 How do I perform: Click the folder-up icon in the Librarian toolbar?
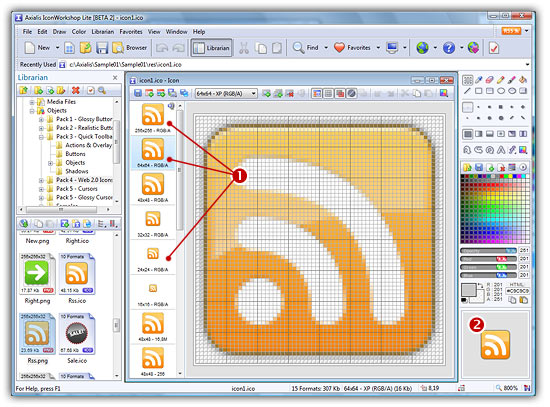pos(24,91)
